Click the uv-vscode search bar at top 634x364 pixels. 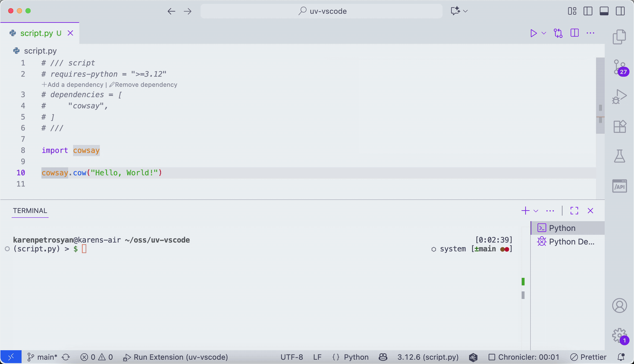321,11
